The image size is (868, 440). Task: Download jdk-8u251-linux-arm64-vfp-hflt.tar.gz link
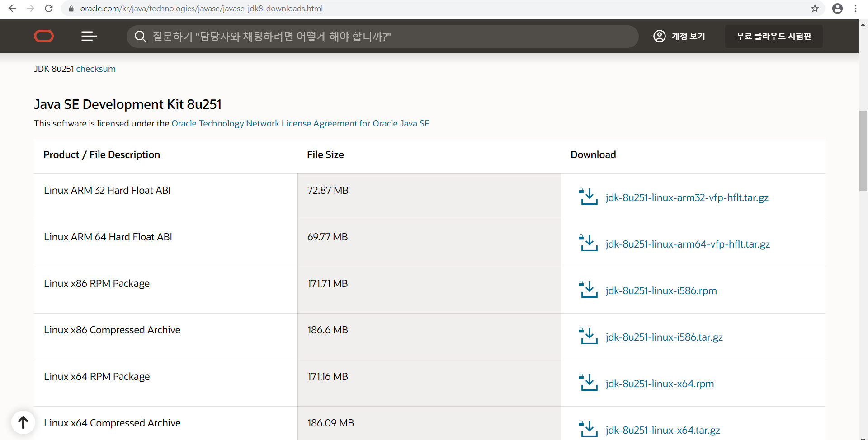click(x=688, y=244)
